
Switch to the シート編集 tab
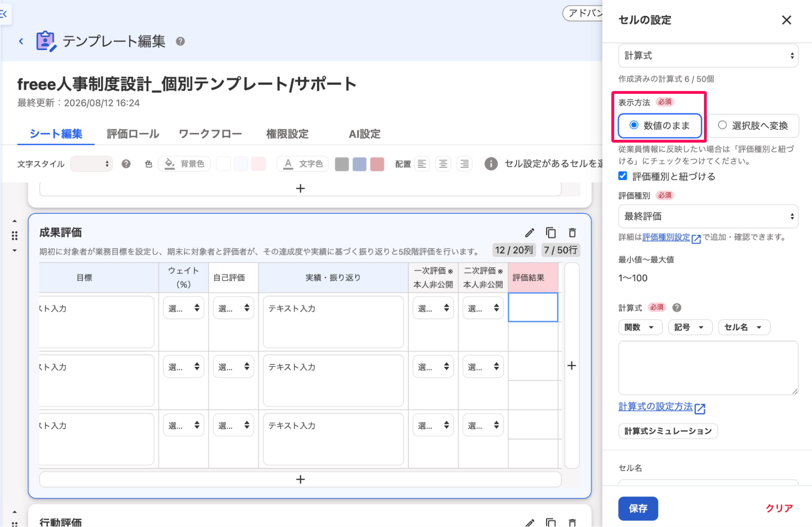pyautogui.click(x=56, y=134)
